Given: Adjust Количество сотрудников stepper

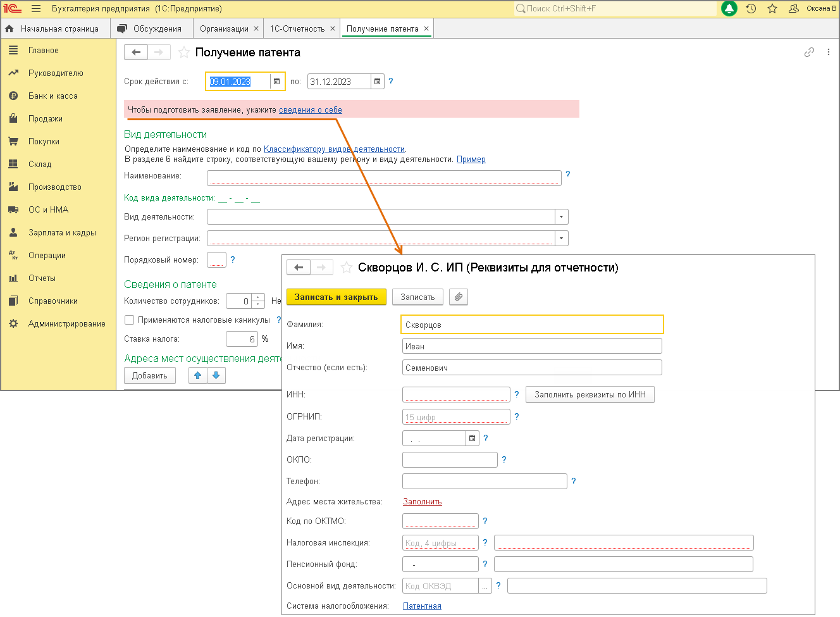Looking at the screenshot, I should tap(258, 301).
